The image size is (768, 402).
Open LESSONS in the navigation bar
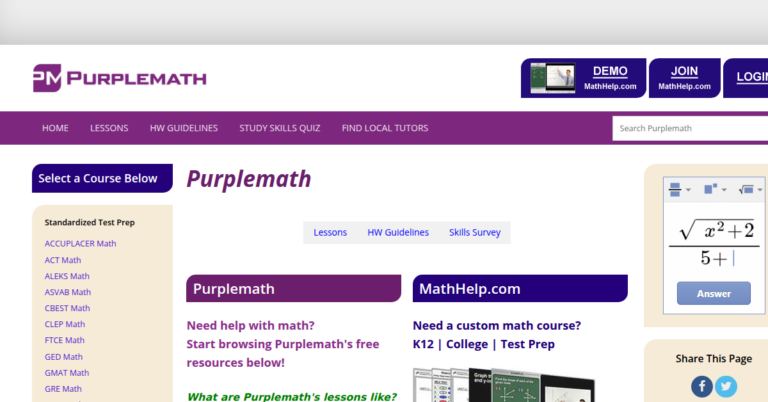pos(109,128)
